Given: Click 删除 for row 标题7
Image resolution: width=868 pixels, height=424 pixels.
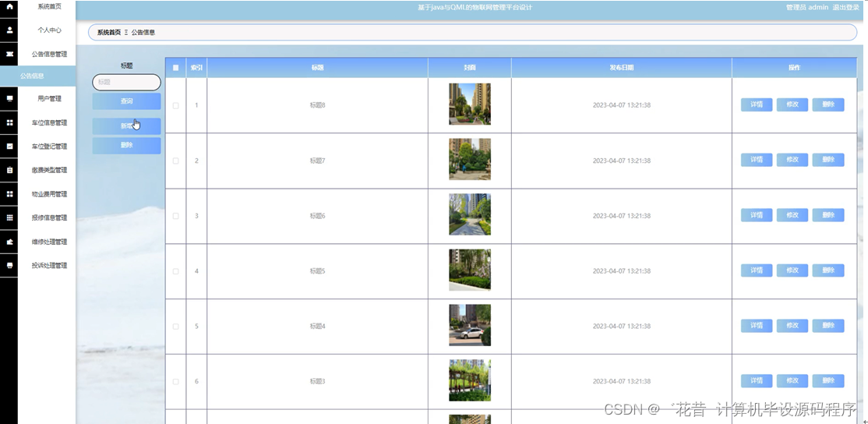Looking at the screenshot, I should tap(828, 160).
